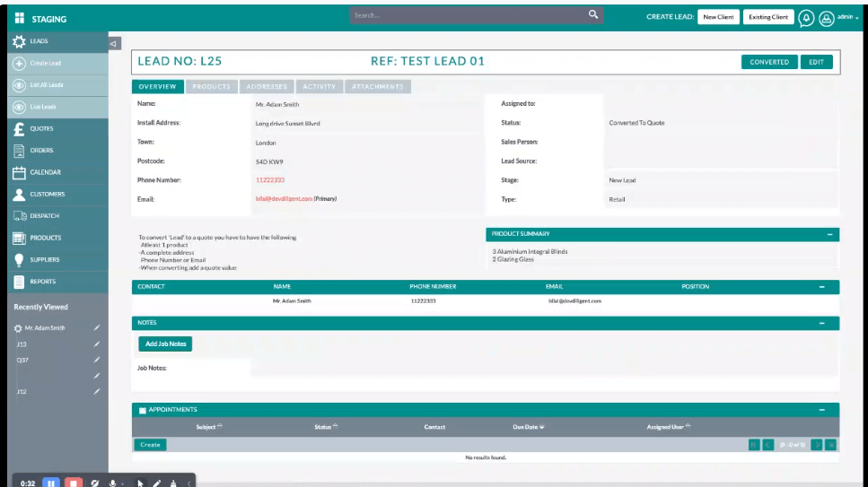868x487 pixels.
Task: Click pencil icon beside Q37
Action: point(97,360)
